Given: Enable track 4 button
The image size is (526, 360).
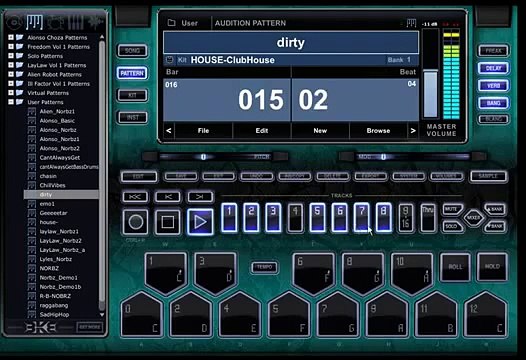Looking at the screenshot, I should 295,217.
